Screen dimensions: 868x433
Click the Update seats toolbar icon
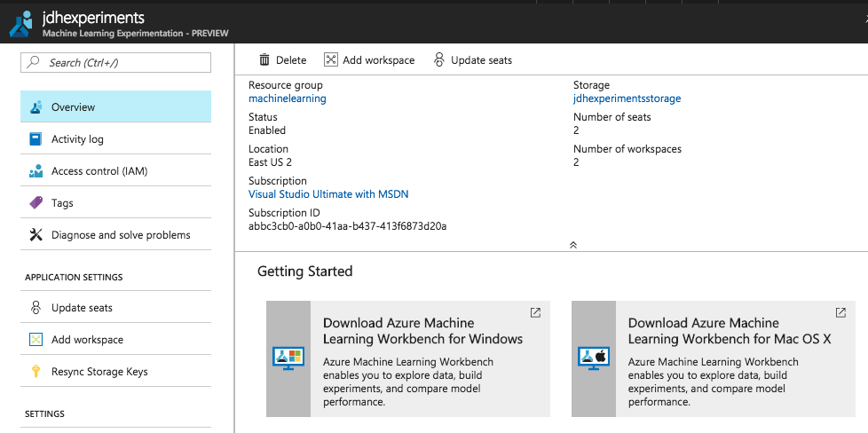click(438, 60)
